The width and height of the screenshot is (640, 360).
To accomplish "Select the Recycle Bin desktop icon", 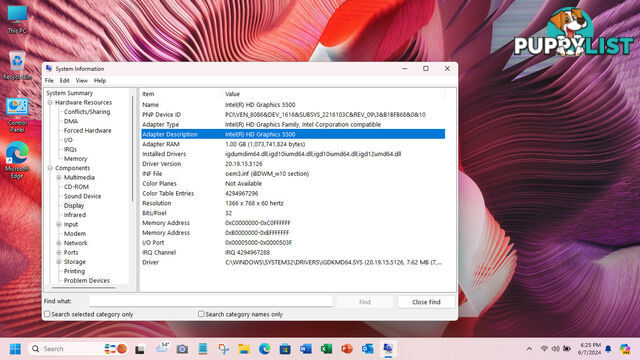I will pos(17,65).
